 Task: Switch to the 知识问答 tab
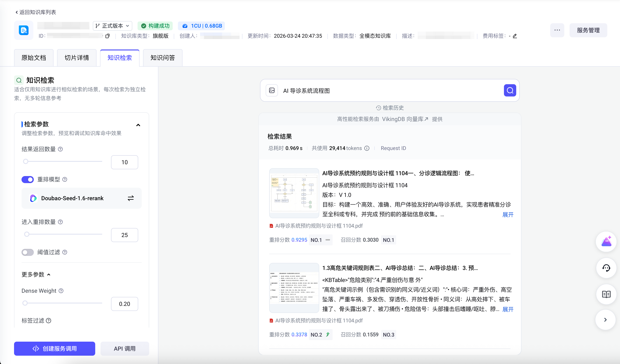(163, 58)
